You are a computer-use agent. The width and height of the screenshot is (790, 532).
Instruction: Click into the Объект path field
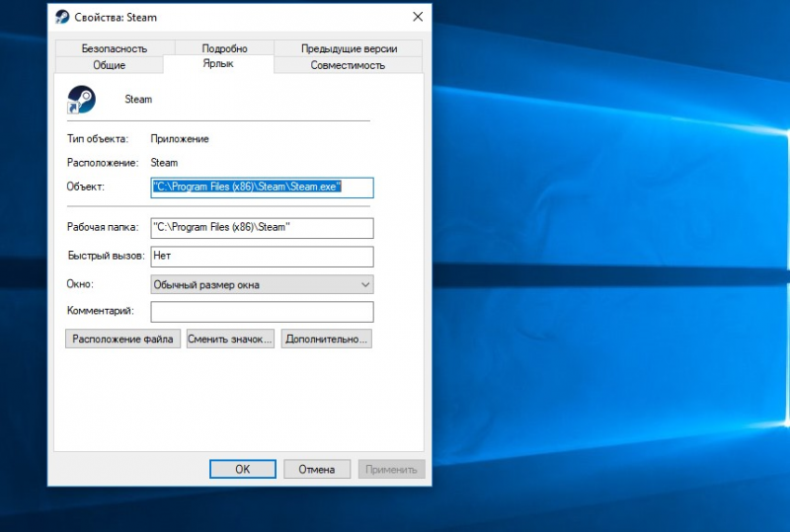point(262,188)
